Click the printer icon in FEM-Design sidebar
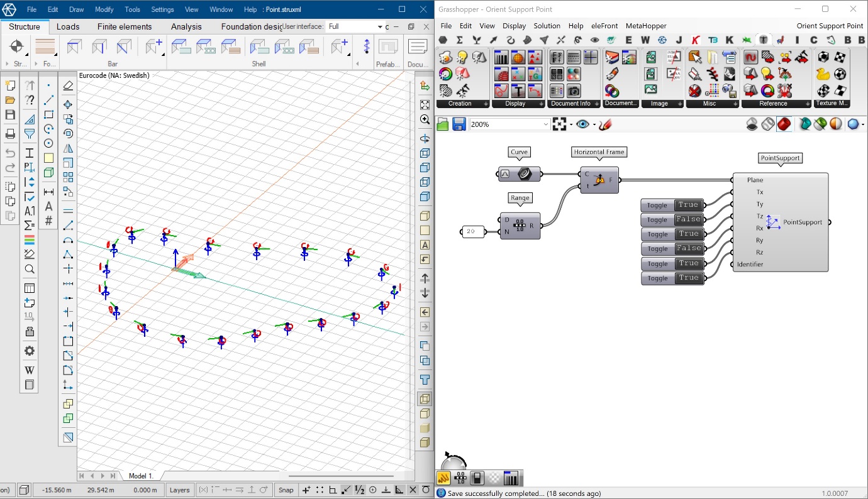The image size is (868, 499). click(x=9, y=134)
